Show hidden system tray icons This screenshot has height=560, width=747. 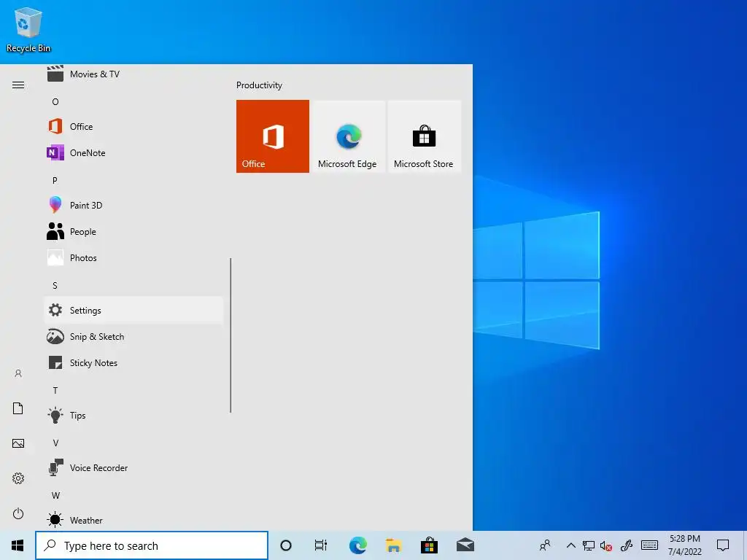coord(570,545)
